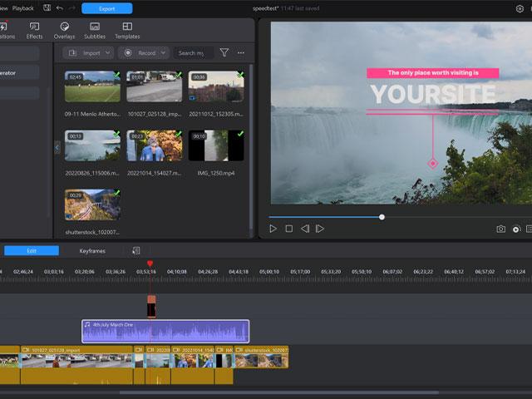Open the Effects panel
This screenshot has height=399, width=532.
point(34,31)
